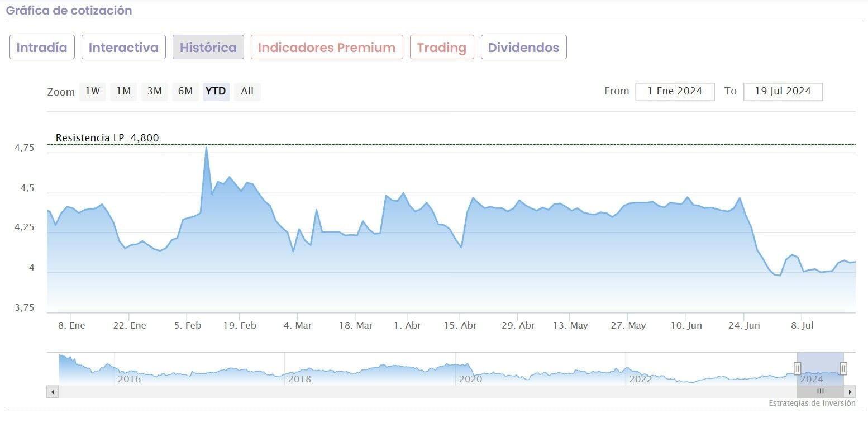Click the navigator scrollbar thumb grip
The image size is (868, 422).
[x=820, y=392]
